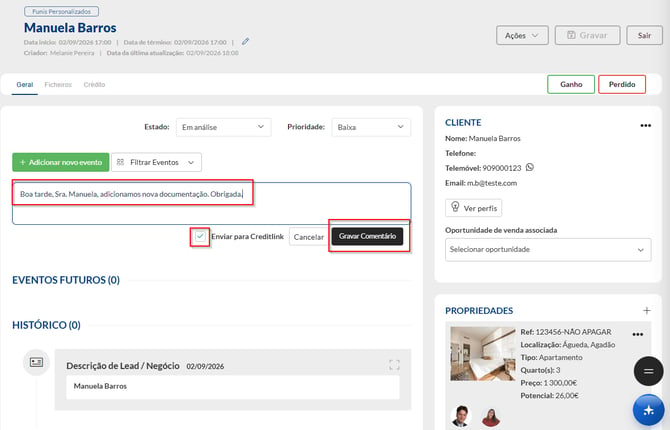Click the pencil edit icon beside dates
Screen dimensions: 670x430
coord(245,41)
